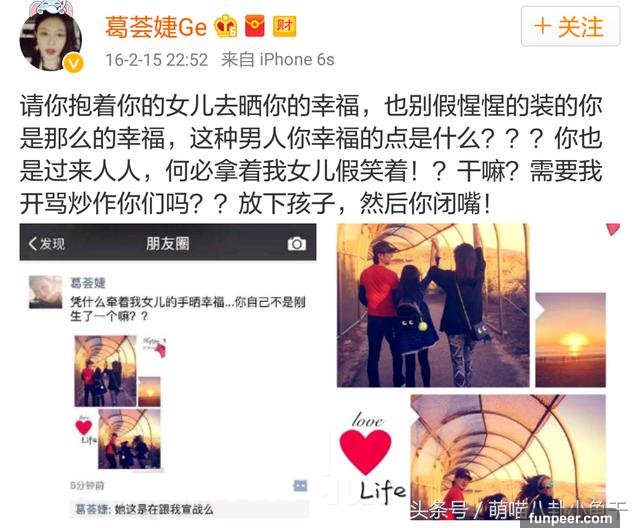Screen dimensions: 640x528
Task: Click the gold verified V badge
Action: 74,64
